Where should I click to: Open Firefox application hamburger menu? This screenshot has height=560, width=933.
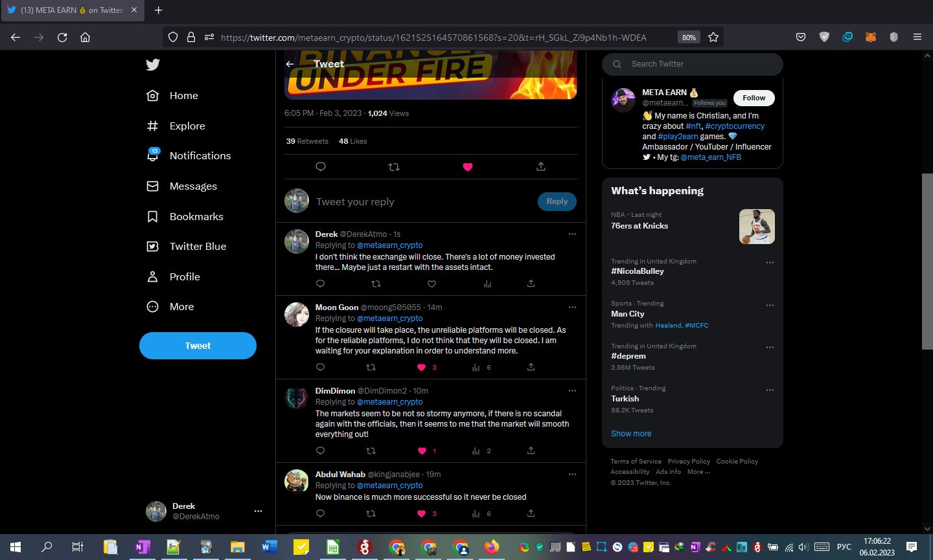pyautogui.click(x=917, y=38)
